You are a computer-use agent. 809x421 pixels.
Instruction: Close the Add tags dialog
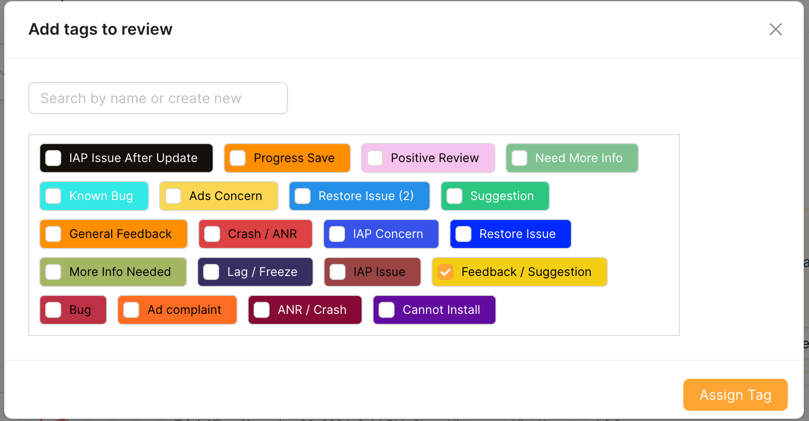click(775, 30)
